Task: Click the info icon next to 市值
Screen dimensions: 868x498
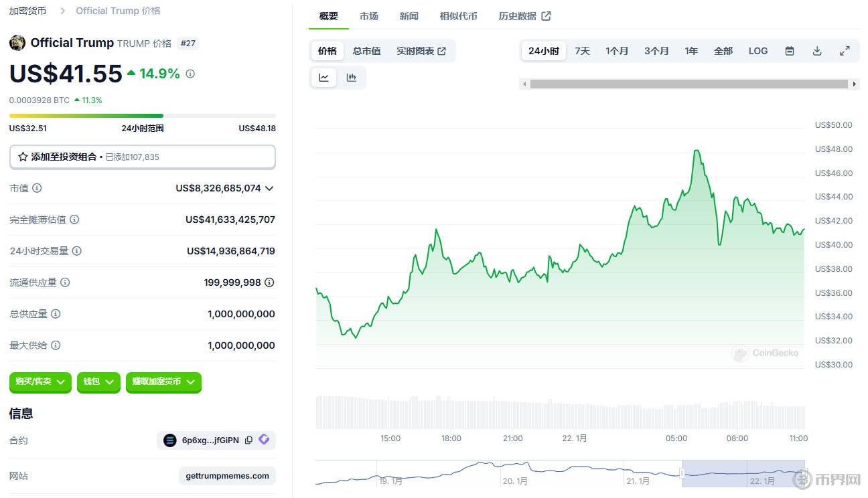Action: [x=37, y=188]
